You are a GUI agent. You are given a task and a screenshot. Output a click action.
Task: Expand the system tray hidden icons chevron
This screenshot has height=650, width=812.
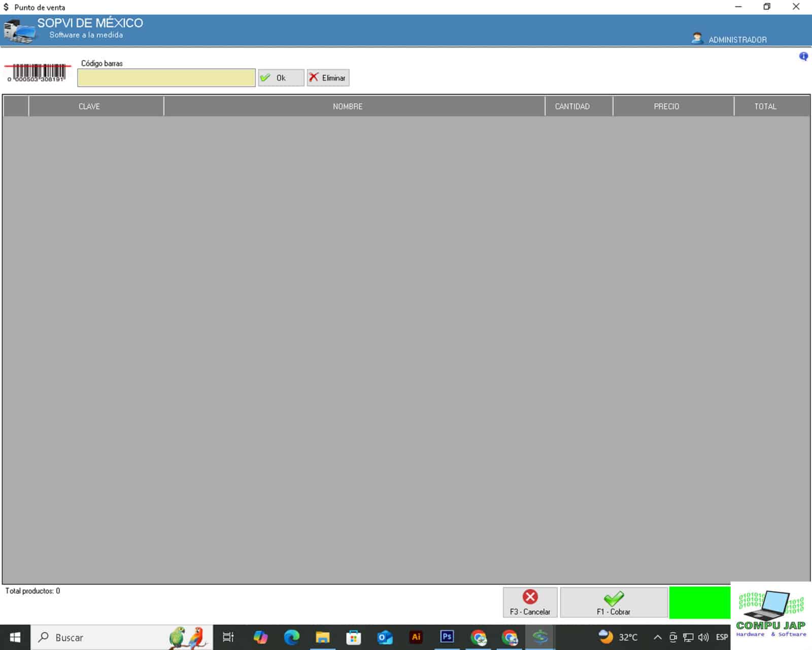coord(657,637)
